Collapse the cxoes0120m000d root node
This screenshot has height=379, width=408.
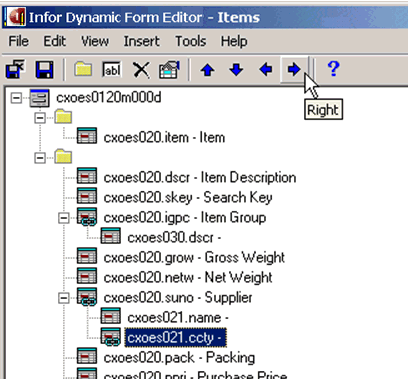coord(16,98)
